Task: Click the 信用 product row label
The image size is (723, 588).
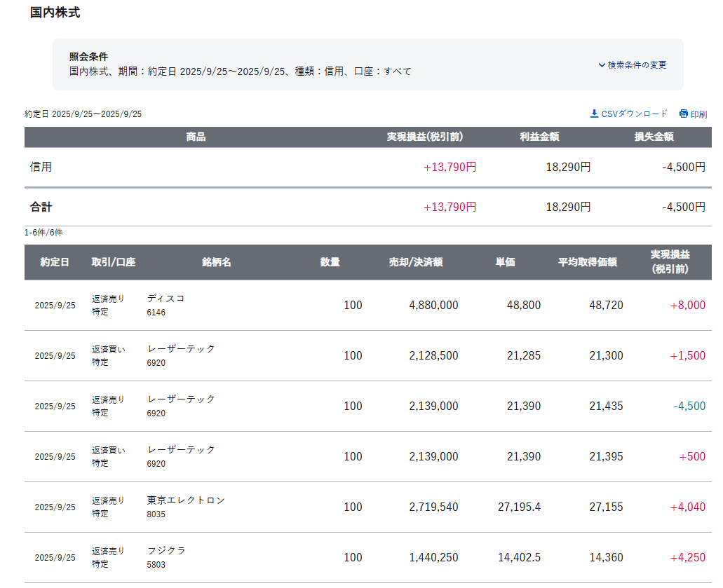Action: (x=41, y=167)
